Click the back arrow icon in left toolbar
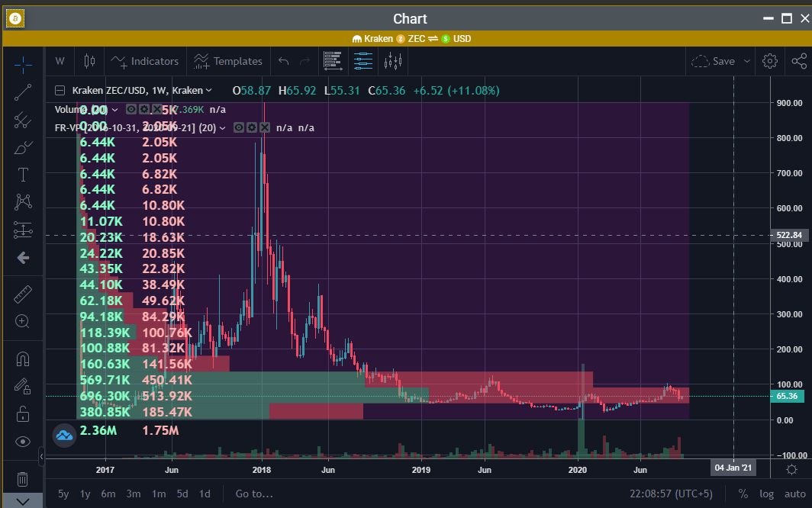This screenshot has width=812, height=508. point(23,257)
